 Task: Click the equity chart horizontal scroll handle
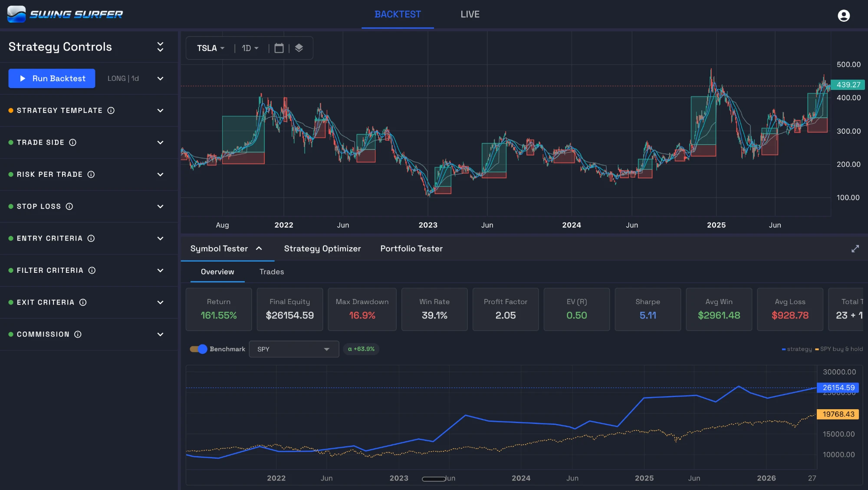coord(434,479)
